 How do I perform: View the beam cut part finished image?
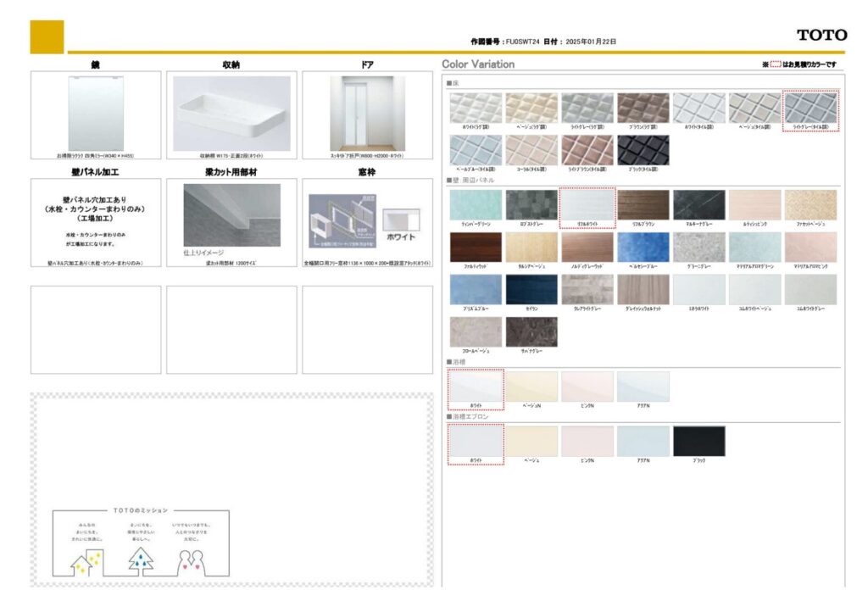231,214
